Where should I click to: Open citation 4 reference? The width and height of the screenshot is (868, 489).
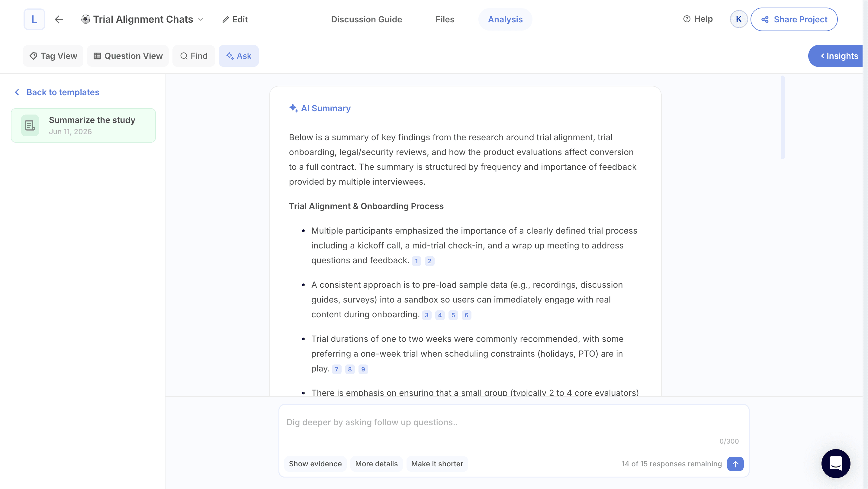tap(440, 315)
